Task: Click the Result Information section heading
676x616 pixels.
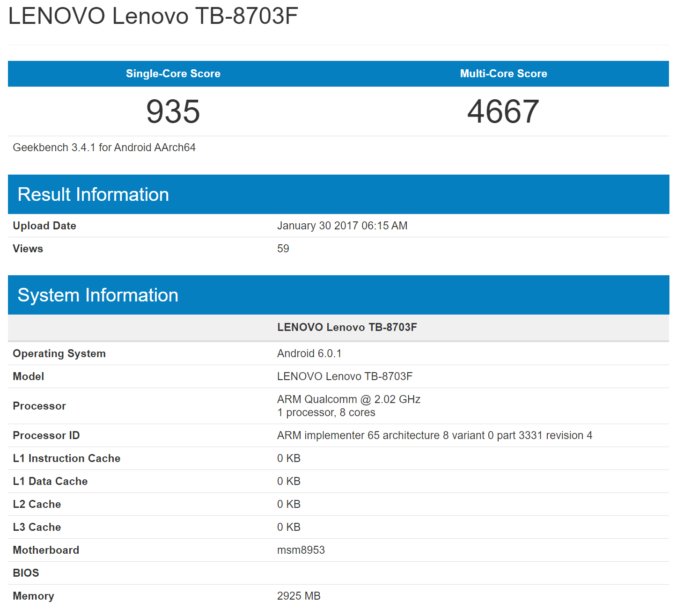Action: [x=93, y=194]
